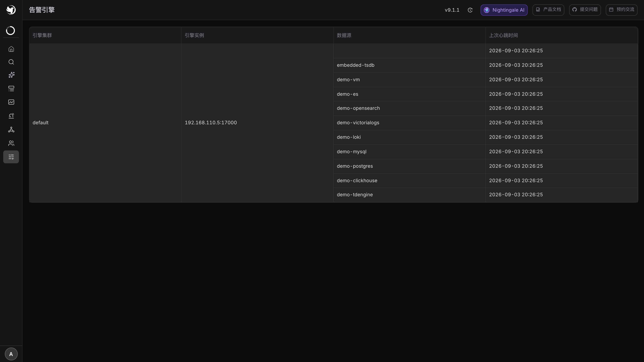Select the sliders settings icon in sidebar

[x=11, y=157]
